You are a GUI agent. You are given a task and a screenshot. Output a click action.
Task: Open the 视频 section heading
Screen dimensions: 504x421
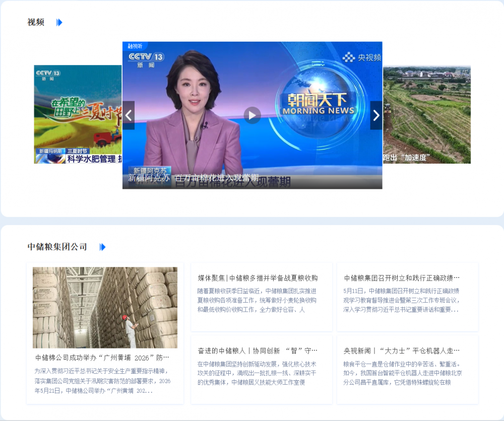(x=36, y=22)
